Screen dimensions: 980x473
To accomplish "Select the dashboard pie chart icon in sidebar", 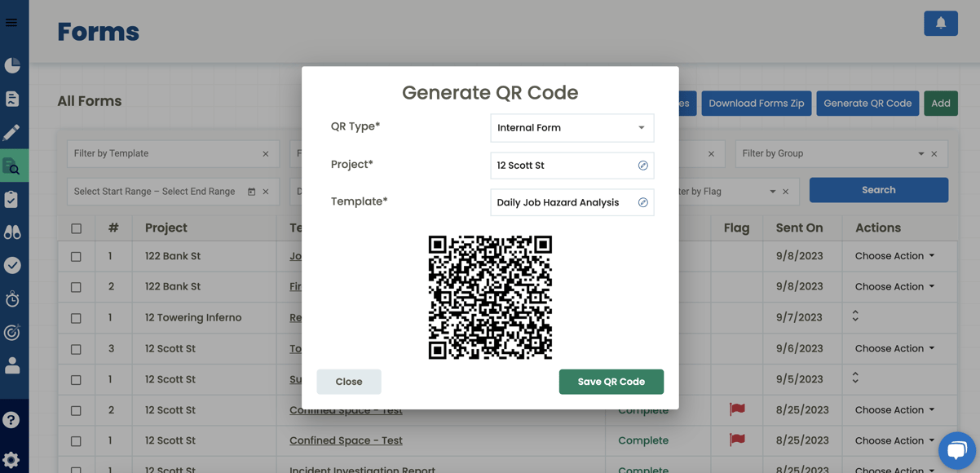I will pyautogui.click(x=13, y=65).
